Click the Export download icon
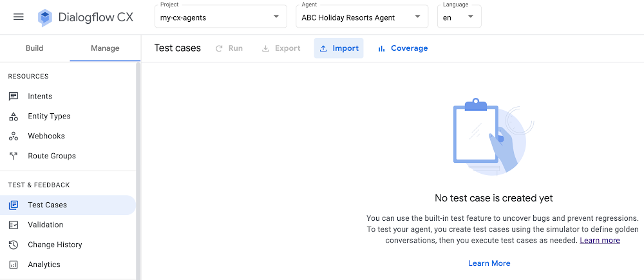The width and height of the screenshot is (644, 280). 266,48
